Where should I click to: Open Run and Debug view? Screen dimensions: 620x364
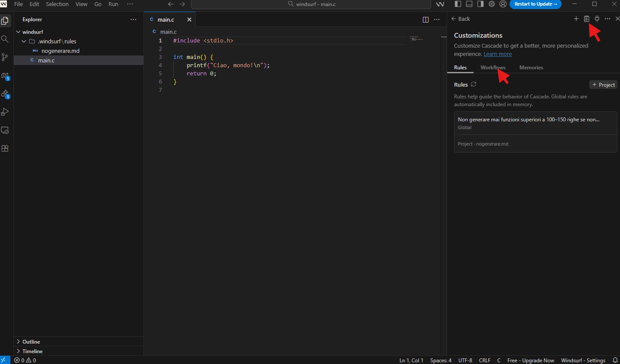pyautogui.click(x=5, y=112)
